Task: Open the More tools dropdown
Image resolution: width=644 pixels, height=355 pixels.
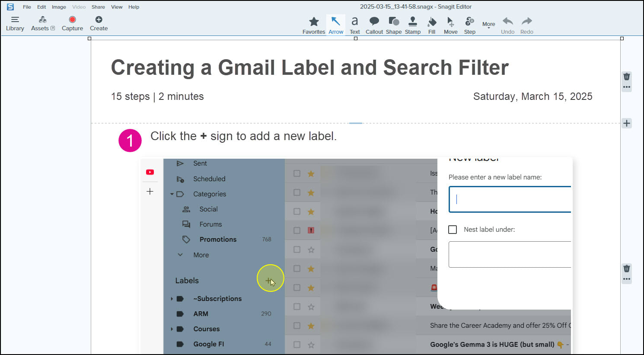Action: (x=488, y=24)
